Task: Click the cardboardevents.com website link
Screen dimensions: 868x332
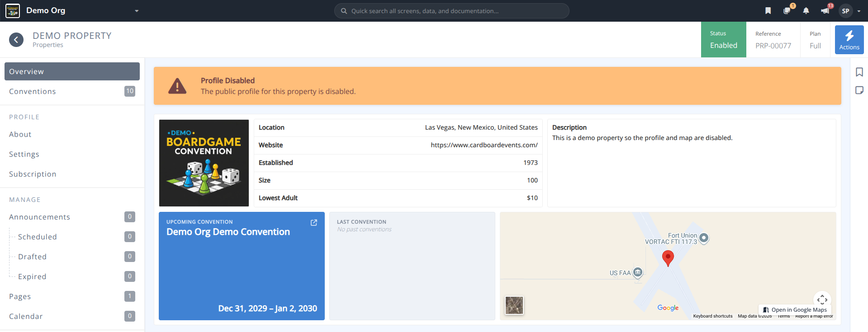Action: [x=484, y=145]
